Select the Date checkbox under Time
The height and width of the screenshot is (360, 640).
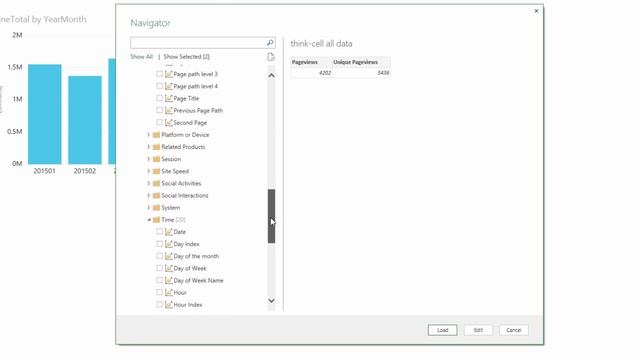[160, 231]
